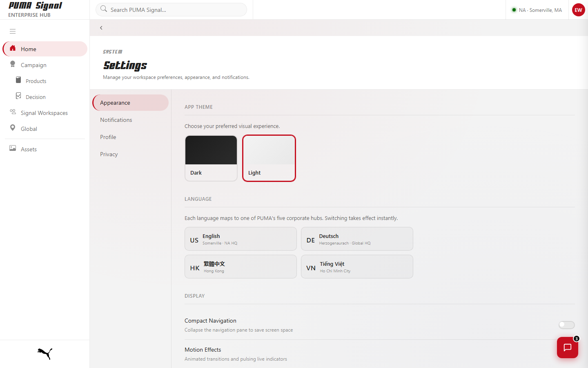Toggle Compact Navigation switch
The image size is (588, 368).
pos(567,325)
